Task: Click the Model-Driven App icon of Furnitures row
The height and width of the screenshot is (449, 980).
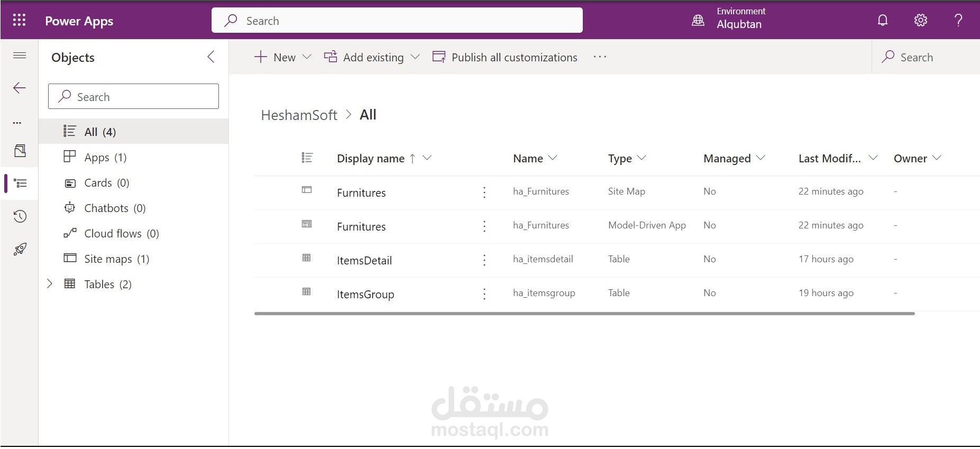Action: tap(307, 224)
